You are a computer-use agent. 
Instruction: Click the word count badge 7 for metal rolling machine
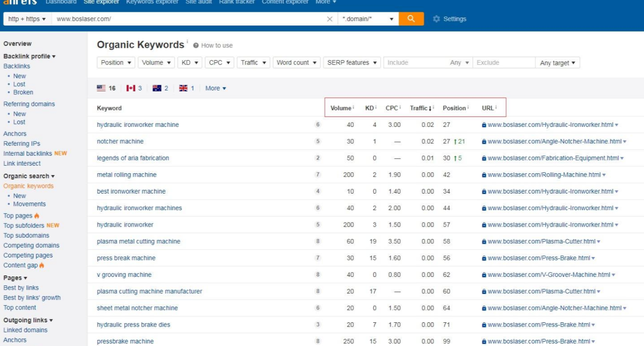318,175
